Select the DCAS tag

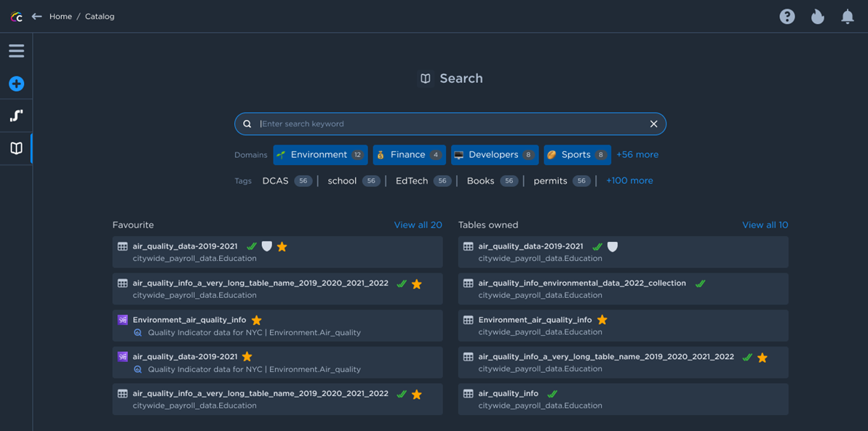(x=275, y=181)
